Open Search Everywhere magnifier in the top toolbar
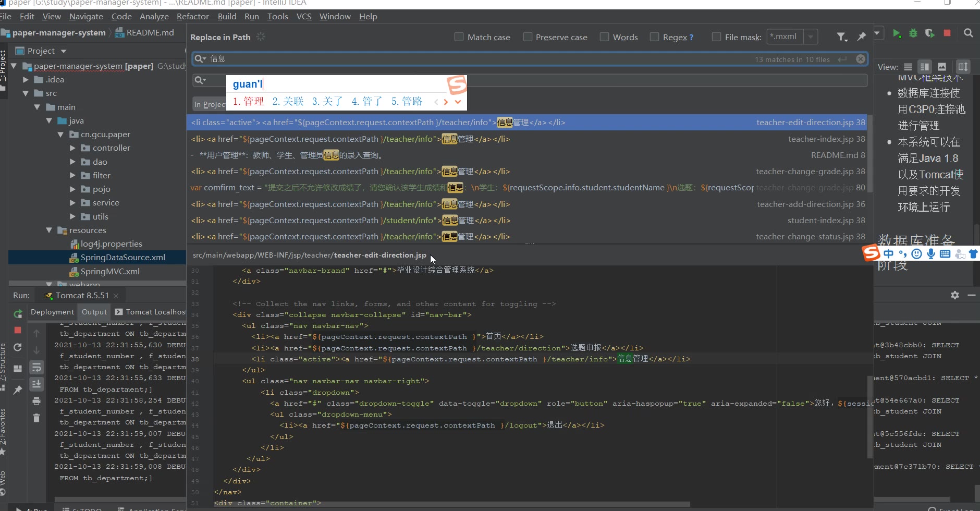 click(x=969, y=33)
